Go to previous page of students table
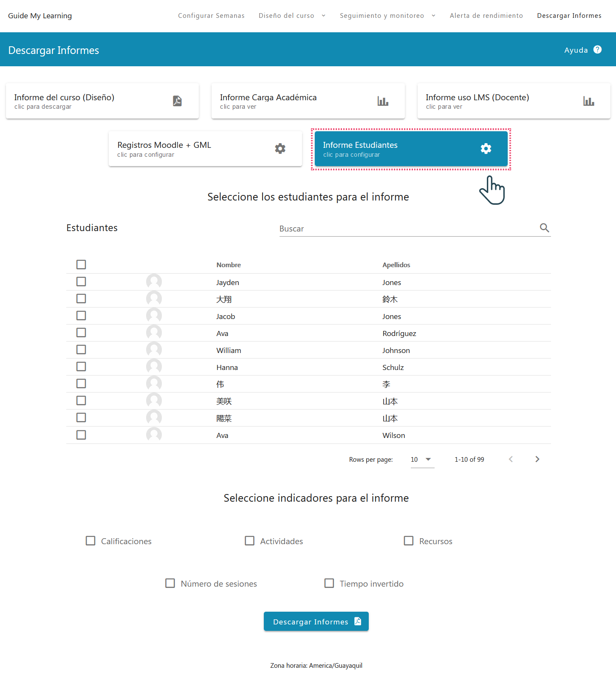 tap(511, 459)
